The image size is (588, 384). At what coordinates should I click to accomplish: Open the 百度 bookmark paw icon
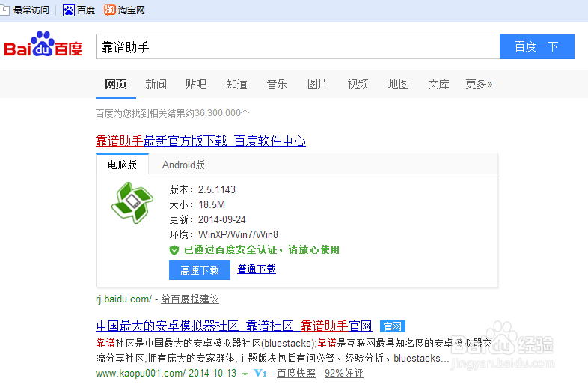point(69,10)
